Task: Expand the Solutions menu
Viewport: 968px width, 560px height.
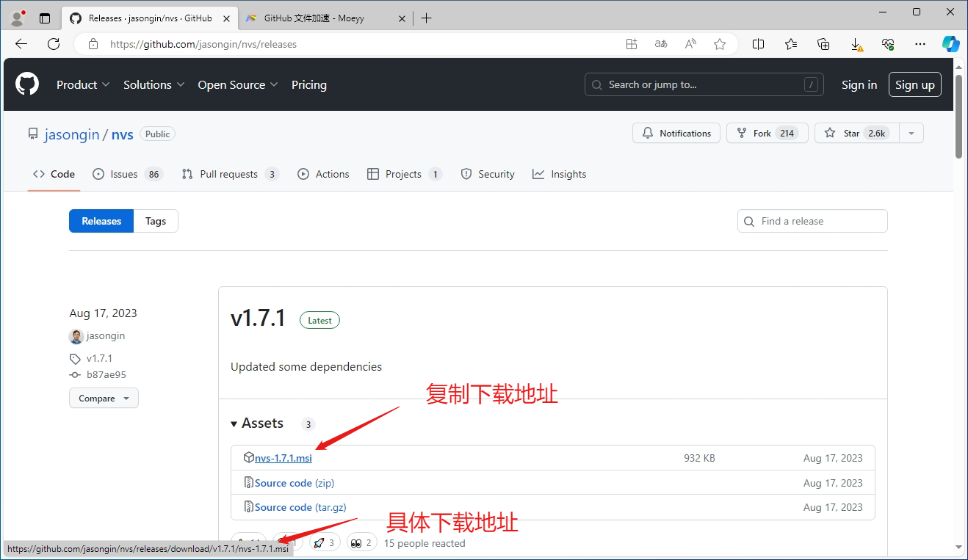Action: (153, 85)
